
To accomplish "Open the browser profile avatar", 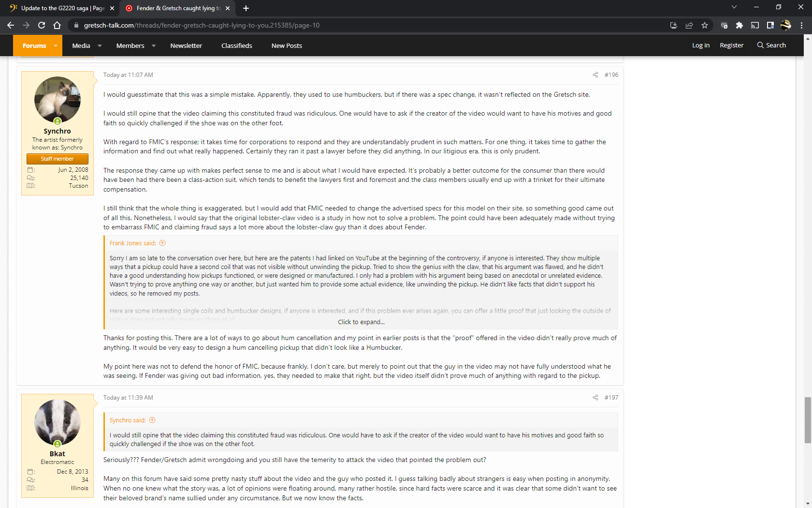I will pyautogui.click(x=786, y=25).
